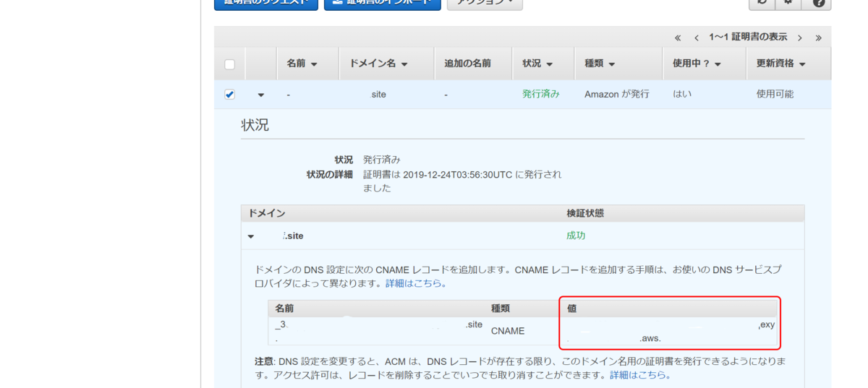The height and width of the screenshot is (388, 868).
Task: Go to previous page of certificates
Action: coord(696,38)
